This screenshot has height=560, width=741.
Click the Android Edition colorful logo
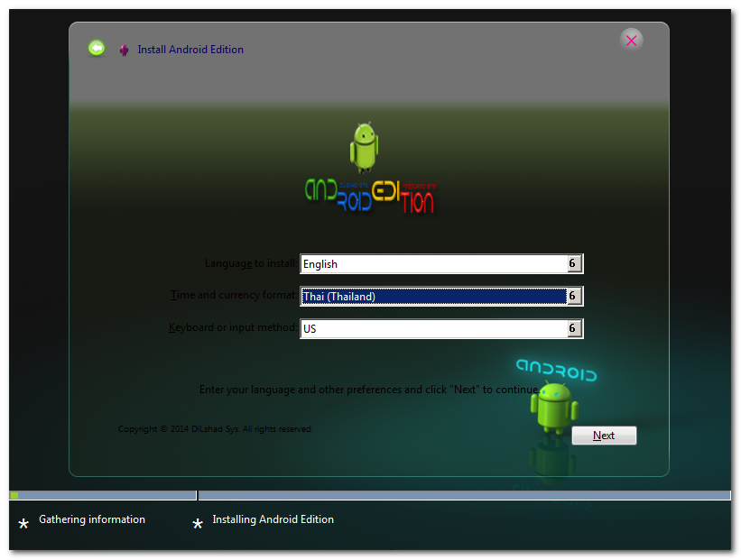370,196
